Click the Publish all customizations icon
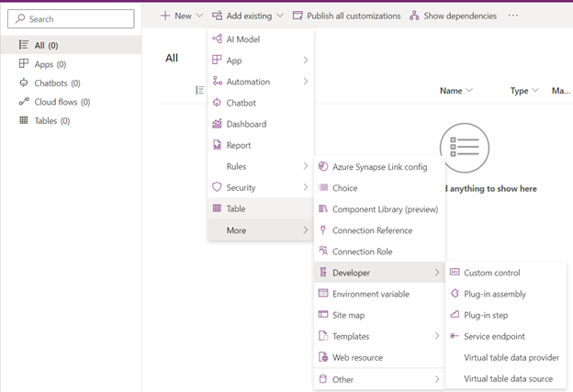The width and height of the screenshot is (573, 392). (x=298, y=16)
